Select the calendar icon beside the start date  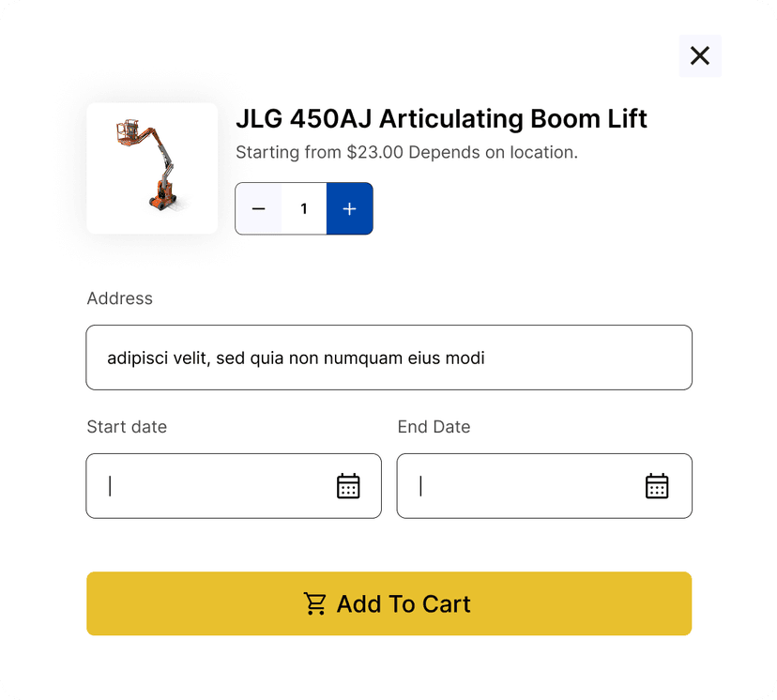[x=348, y=486]
